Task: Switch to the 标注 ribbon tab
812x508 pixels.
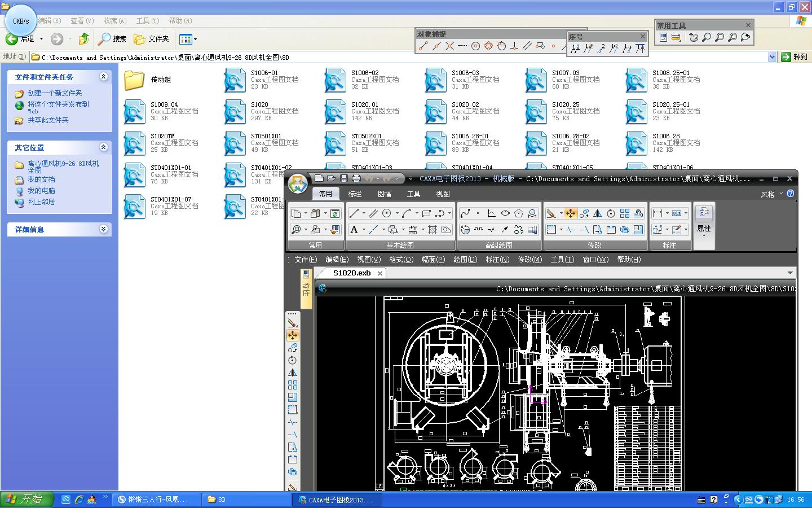Action: pos(355,194)
